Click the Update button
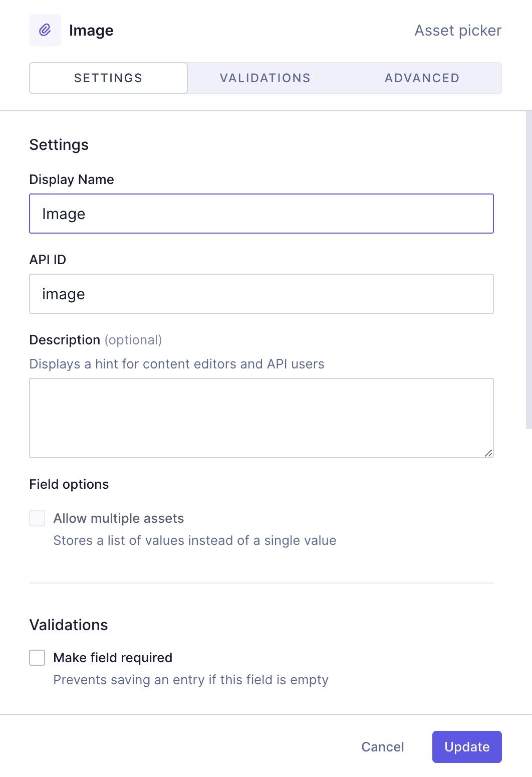This screenshot has width=532, height=777. 467,747
